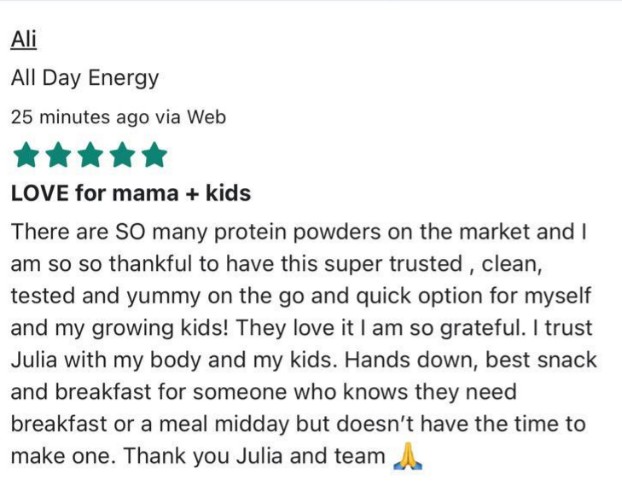Click the first rating star

pyautogui.click(x=25, y=155)
